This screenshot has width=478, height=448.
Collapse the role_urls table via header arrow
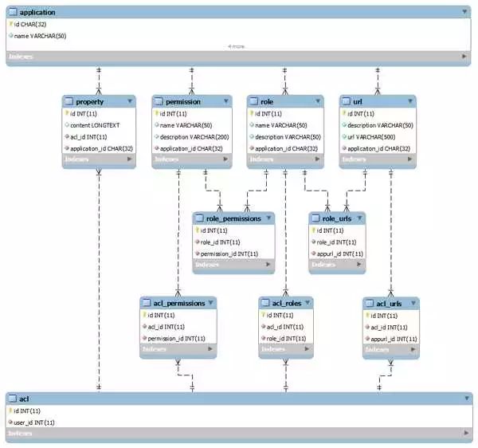coord(360,218)
